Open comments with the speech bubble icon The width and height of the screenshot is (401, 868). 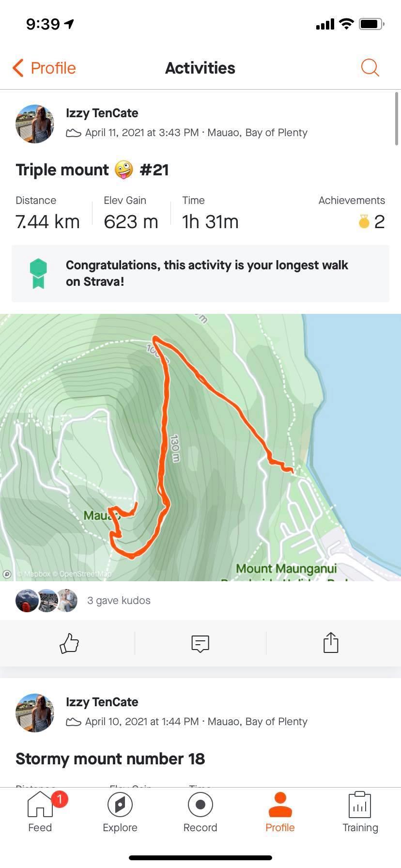tap(200, 643)
